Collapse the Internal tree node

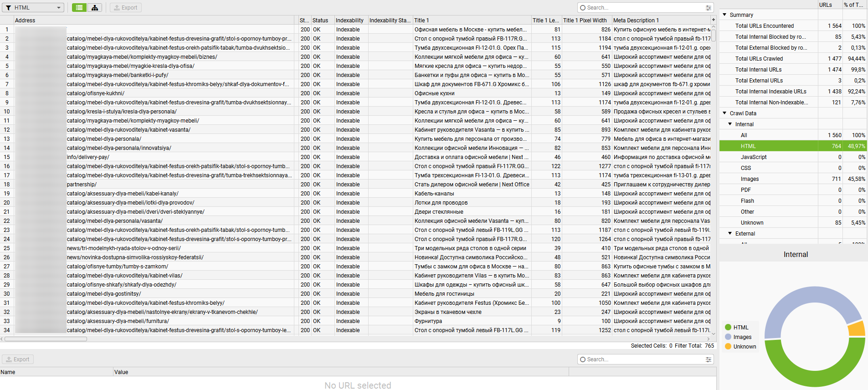(730, 124)
